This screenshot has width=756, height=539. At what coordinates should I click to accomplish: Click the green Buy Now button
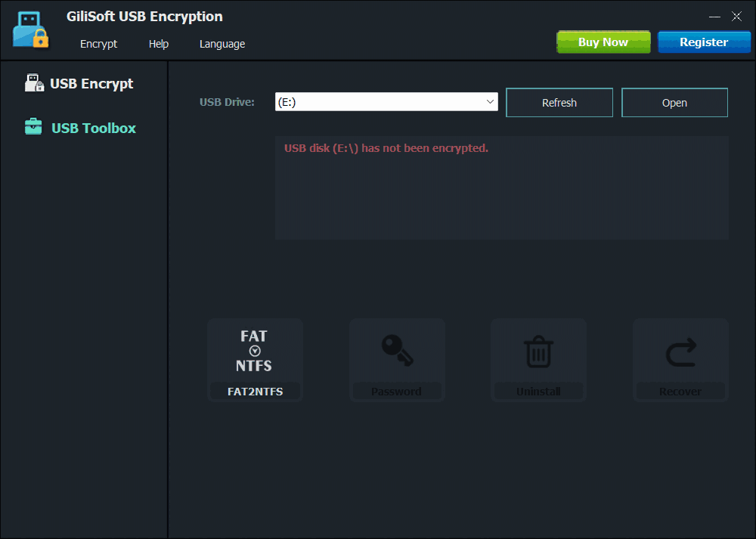click(x=603, y=42)
